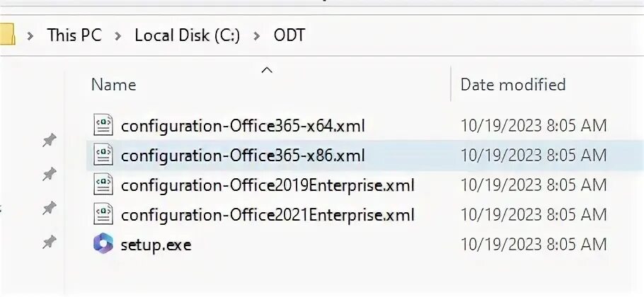Click the first pin icon in the sidebar
Screen dimensions: 644x297
click(x=49, y=140)
